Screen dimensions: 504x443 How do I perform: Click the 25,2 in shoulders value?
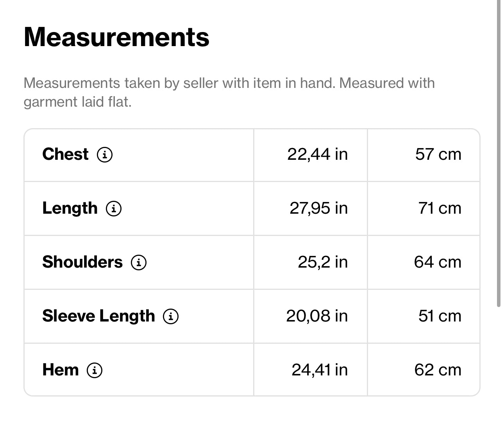point(322,262)
